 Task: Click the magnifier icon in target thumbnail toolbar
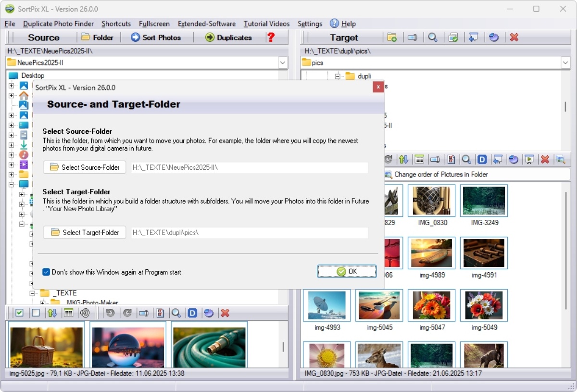click(466, 159)
